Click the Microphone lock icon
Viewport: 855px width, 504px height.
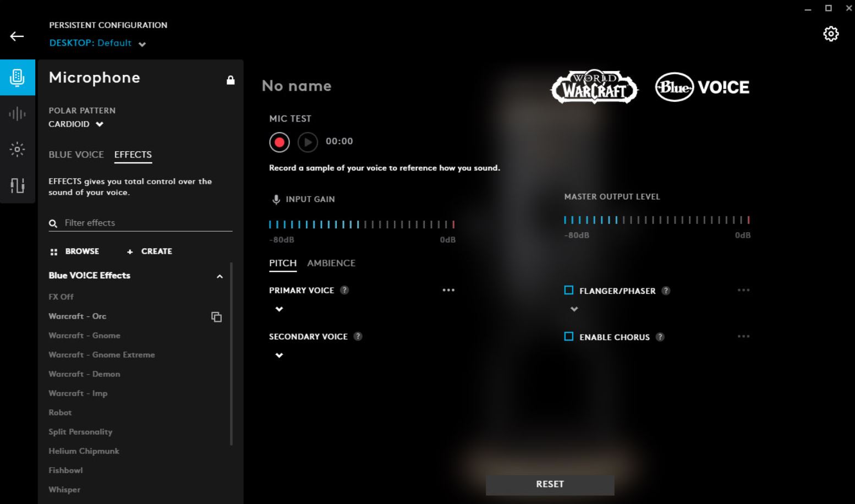pos(231,80)
